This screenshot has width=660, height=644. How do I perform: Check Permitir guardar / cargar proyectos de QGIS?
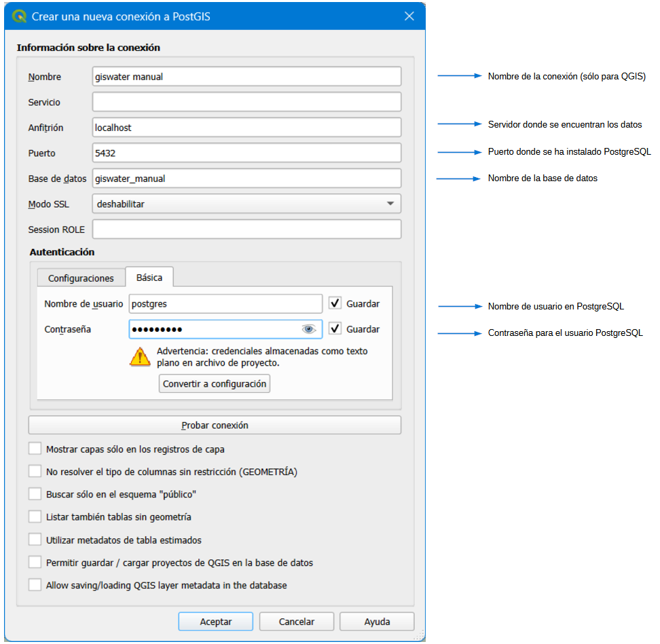(35, 563)
